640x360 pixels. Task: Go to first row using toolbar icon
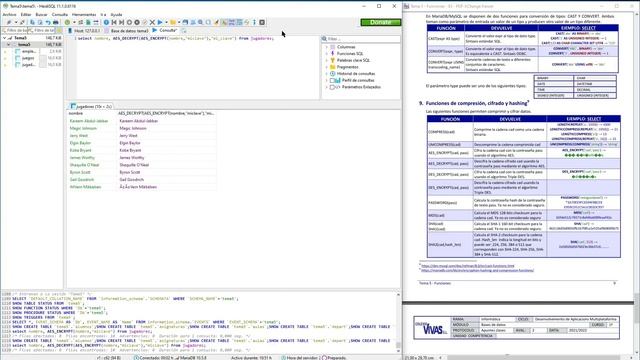click(114, 22)
